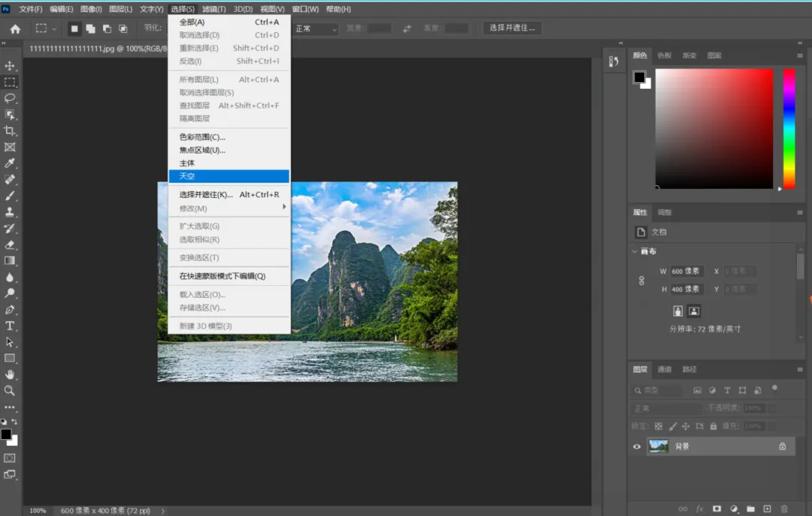Toggle link between width and height
The image size is (812, 516).
click(641, 281)
